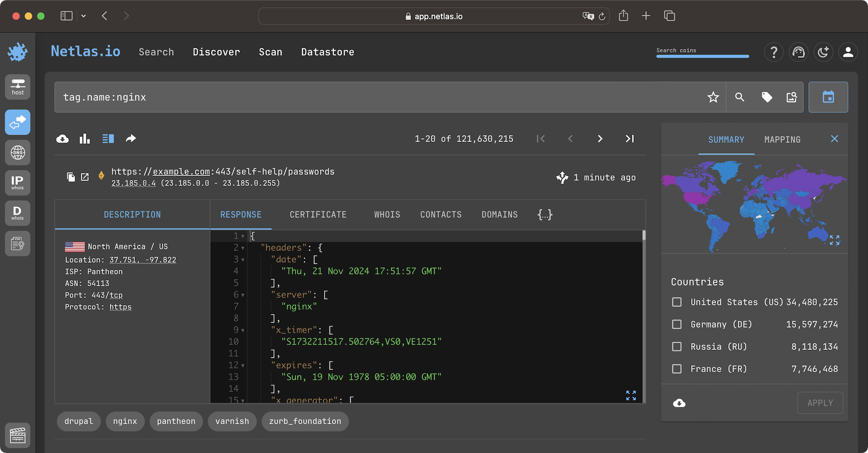Toggle the United States country filter checkbox

(x=676, y=302)
